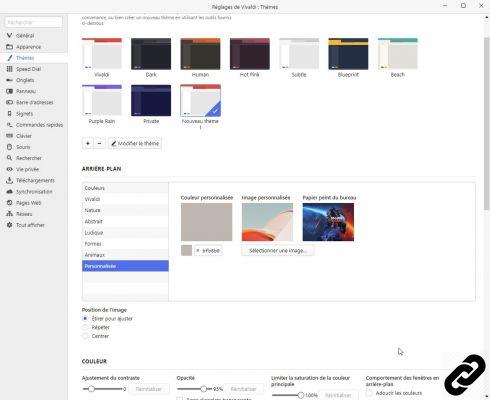This screenshot has width=490, height=400.
Task: Open the Onglets settings section
Action: point(25,80)
